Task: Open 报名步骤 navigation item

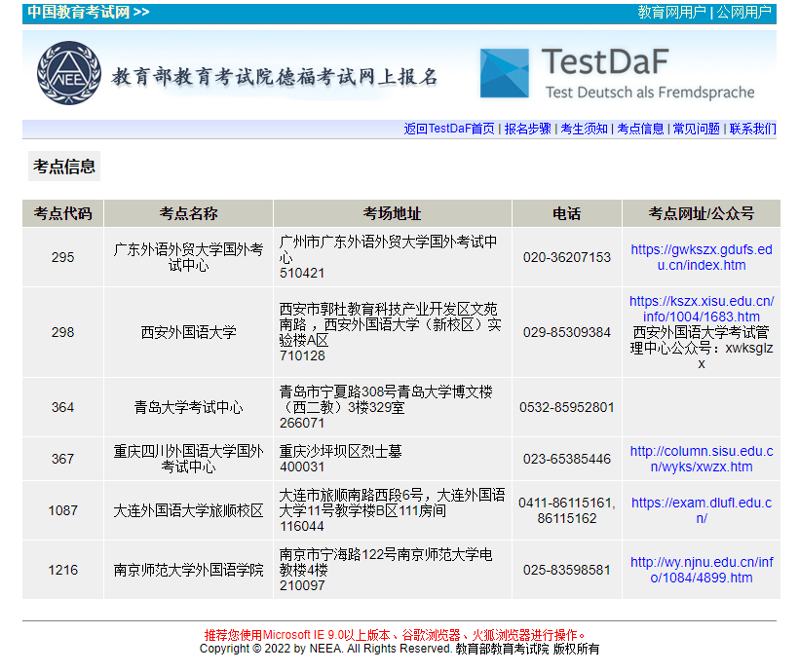Action: tap(528, 129)
